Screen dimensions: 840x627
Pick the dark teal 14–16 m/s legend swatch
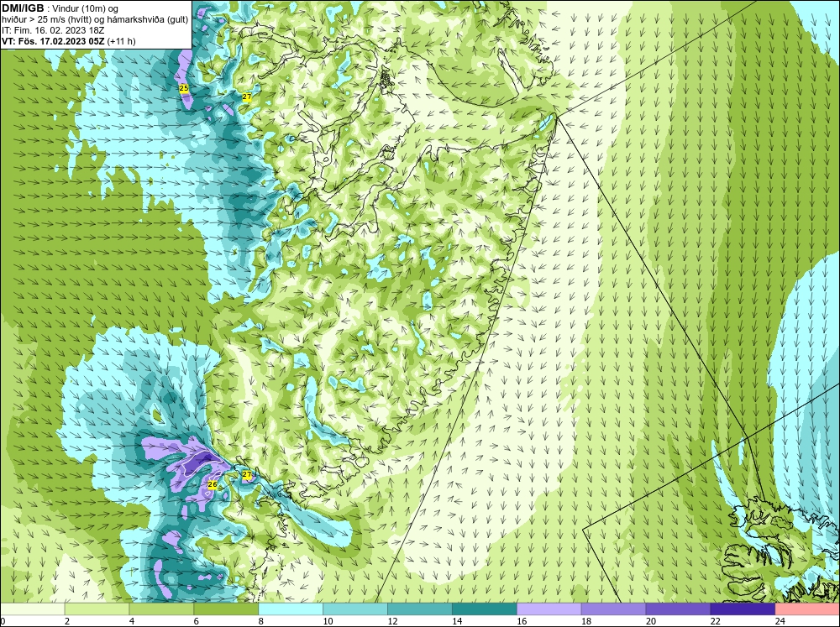(485, 609)
